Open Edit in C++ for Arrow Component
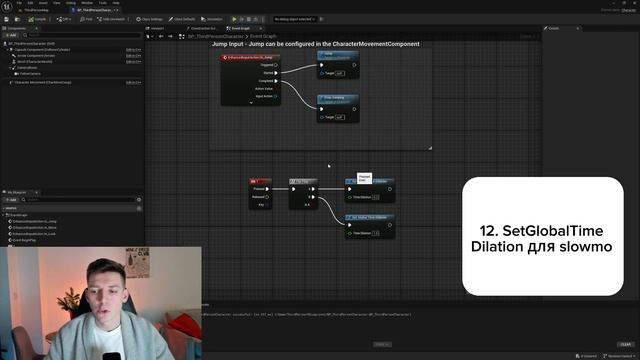640x360 pixels. (133, 56)
